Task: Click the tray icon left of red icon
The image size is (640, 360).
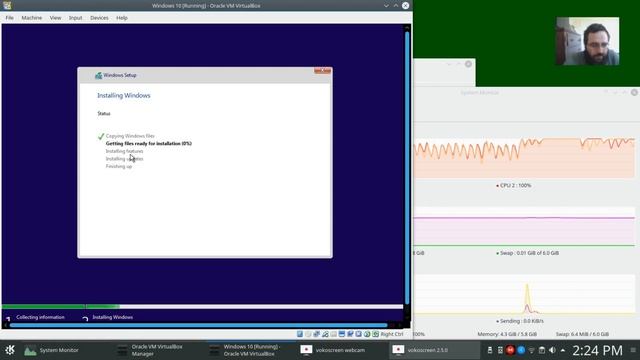Action: click(x=500, y=350)
